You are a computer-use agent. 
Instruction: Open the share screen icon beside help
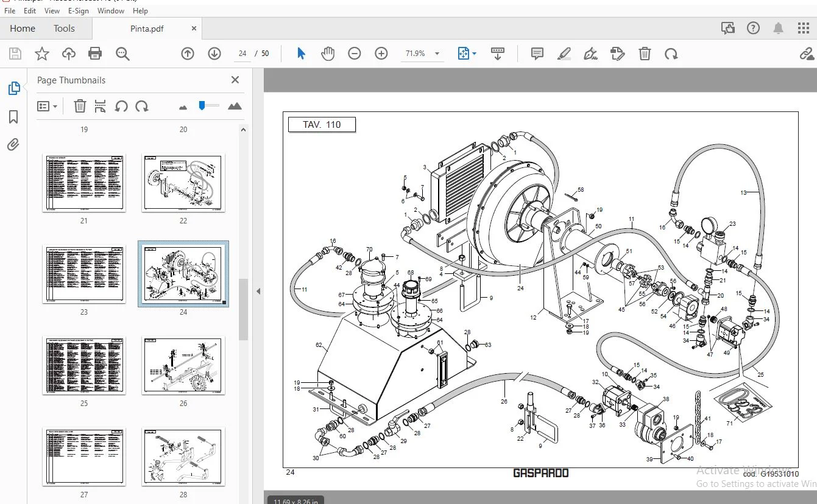[x=727, y=28]
